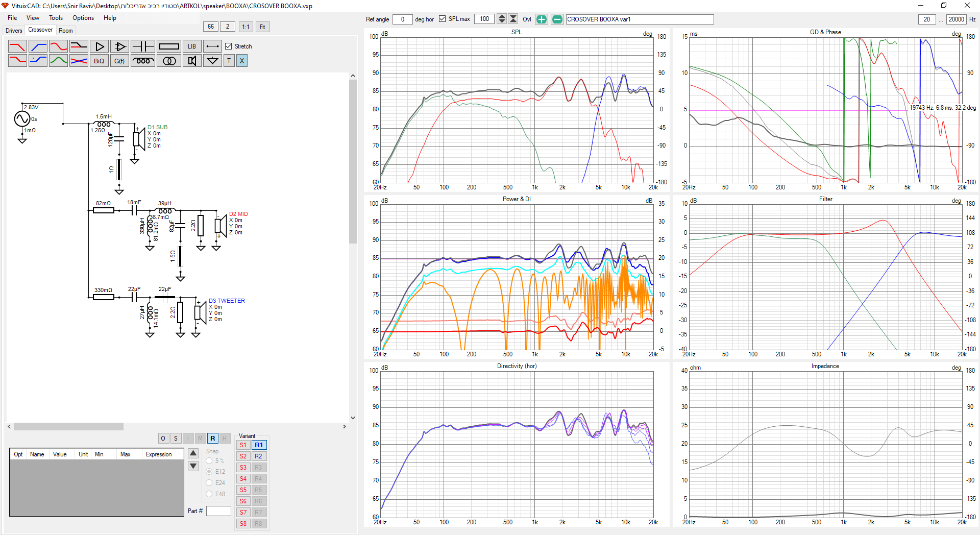
Task: Toggle the O mode button
Action: (163, 439)
